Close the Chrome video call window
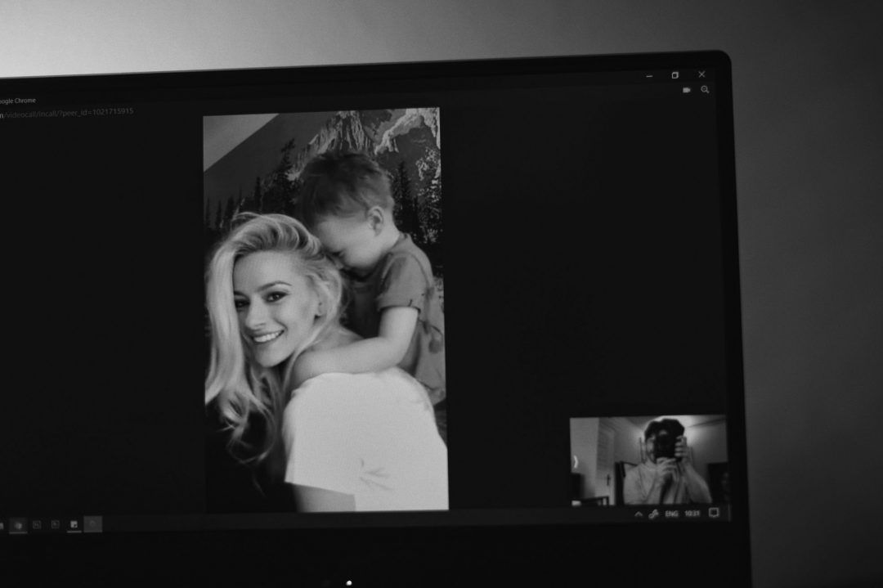The height and width of the screenshot is (588, 883). click(x=701, y=74)
